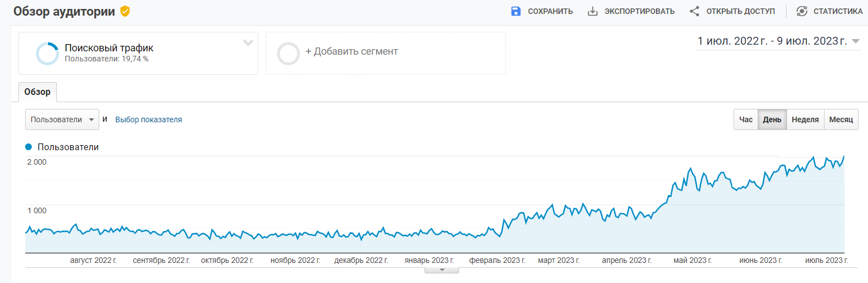The height and width of the screenshot is (283, 868).
Task: Click the Пользователи legend dot
Action: tap(29, 147)
